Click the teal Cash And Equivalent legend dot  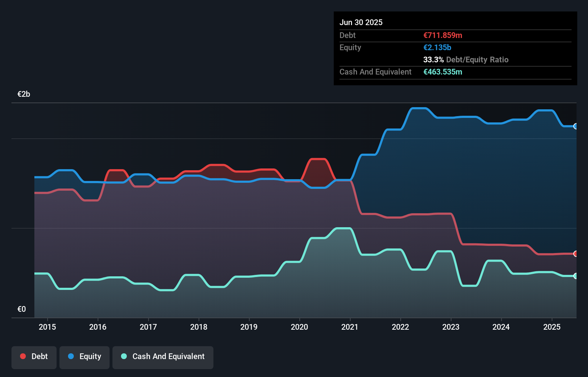[x=124, y=356]
